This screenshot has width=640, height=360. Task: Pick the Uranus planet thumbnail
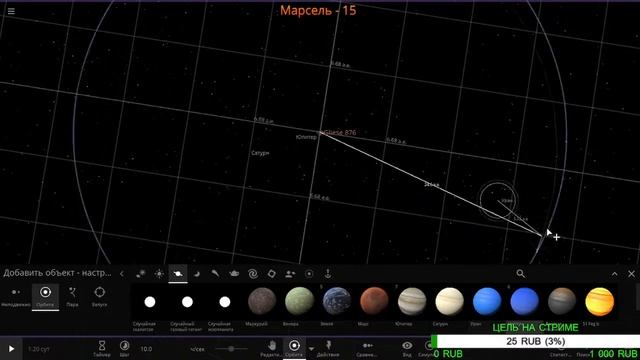pos(487,302)
